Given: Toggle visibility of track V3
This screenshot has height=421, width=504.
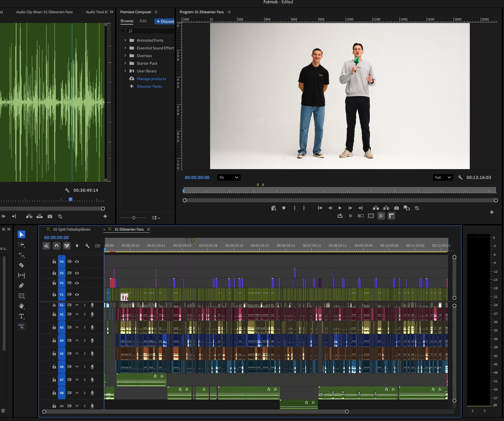Looking at the screenshot, I should point(77,273).
